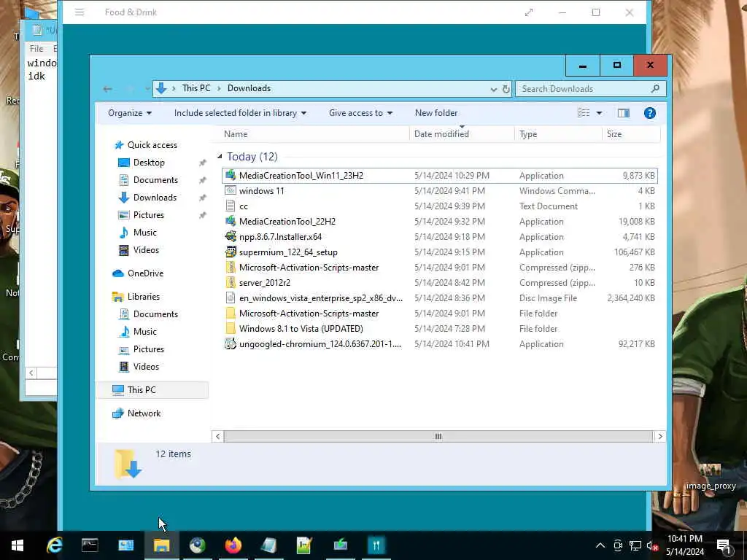This screenshot has width=747, height=560.
Task: Sort by Date modified column header
Action: (x=462, y=134)
